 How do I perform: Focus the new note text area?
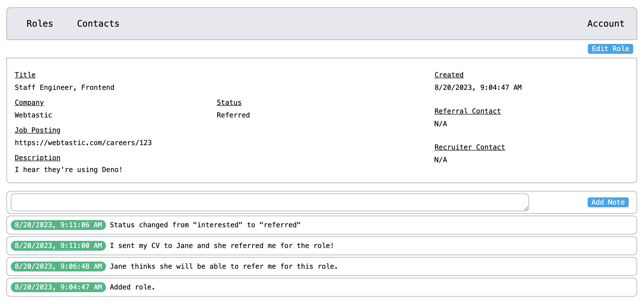[x=270, y=202]
